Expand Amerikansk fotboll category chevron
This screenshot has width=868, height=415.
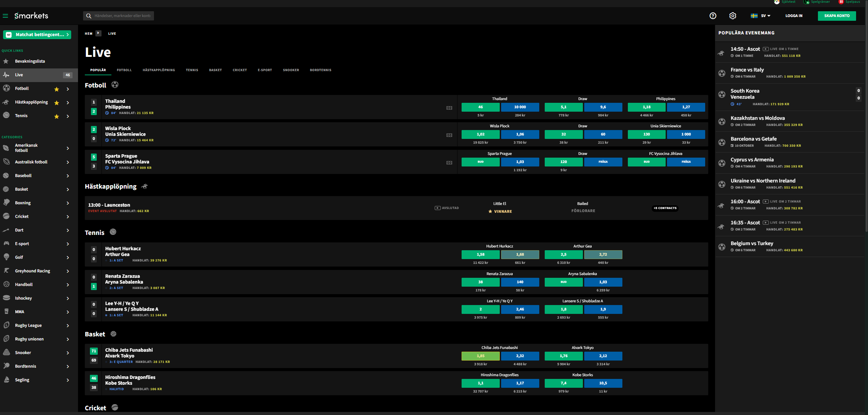coord(68,148)
